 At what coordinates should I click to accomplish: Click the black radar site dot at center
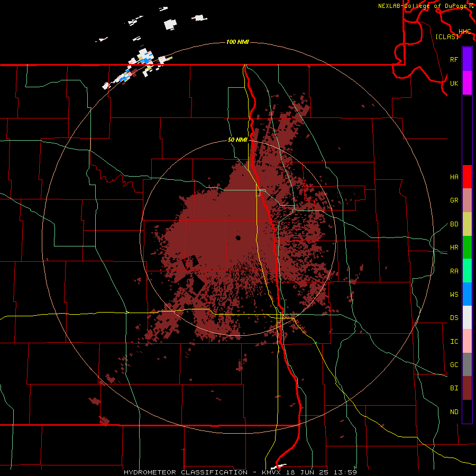tap(238, 237)
